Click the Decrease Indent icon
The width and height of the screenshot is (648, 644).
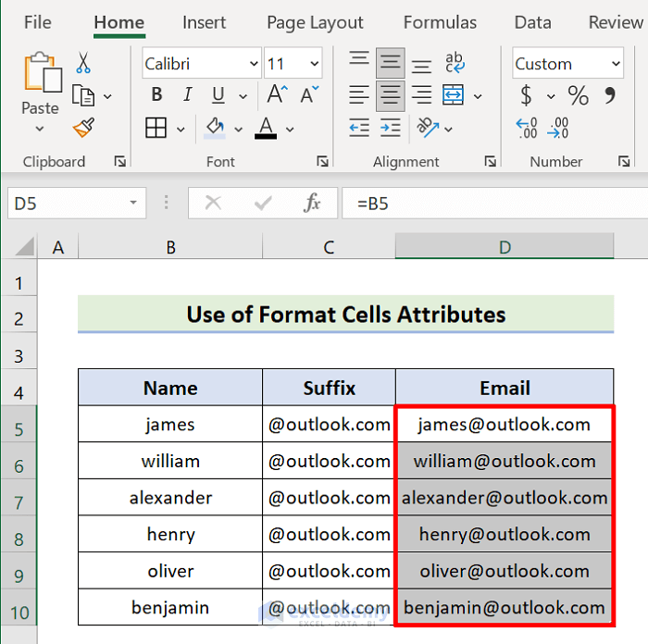click(359, 128)
